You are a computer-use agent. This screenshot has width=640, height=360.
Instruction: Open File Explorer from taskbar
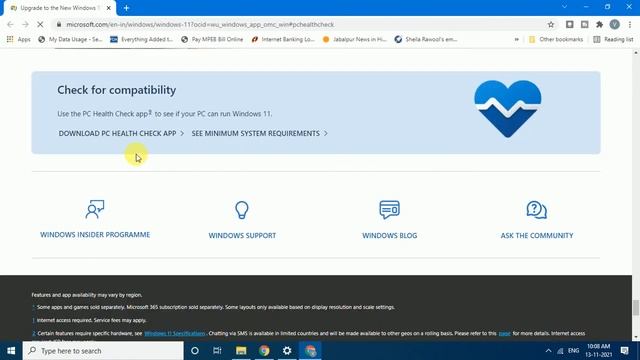(241, 351)
